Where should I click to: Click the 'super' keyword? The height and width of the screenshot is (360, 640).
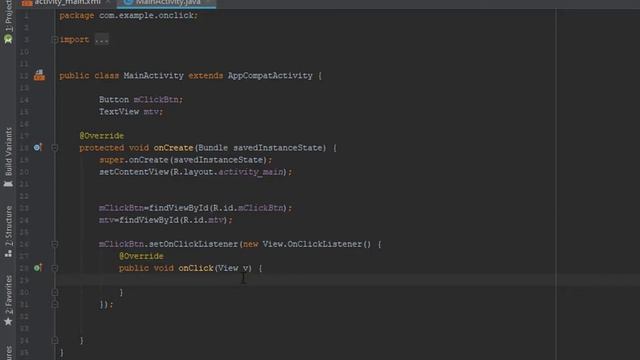pos(111,160)
